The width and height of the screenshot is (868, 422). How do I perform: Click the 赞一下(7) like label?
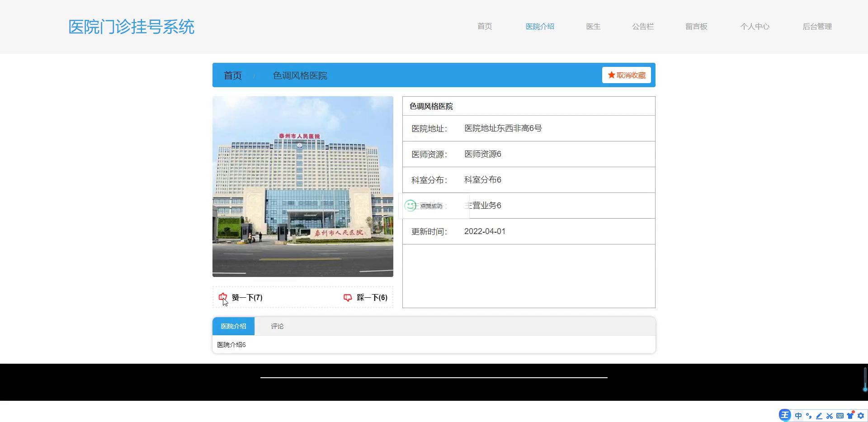(x=247, y=297)
